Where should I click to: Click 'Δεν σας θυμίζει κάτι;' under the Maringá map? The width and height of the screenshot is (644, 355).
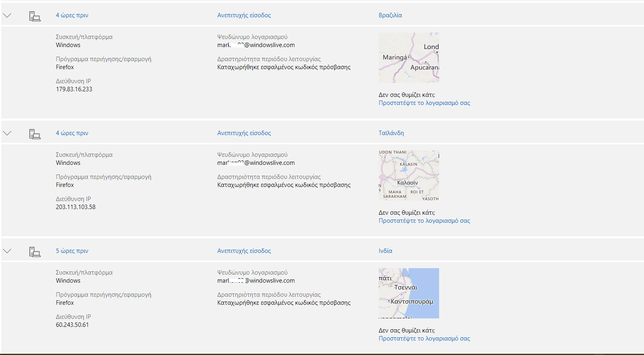pos(407,95)
